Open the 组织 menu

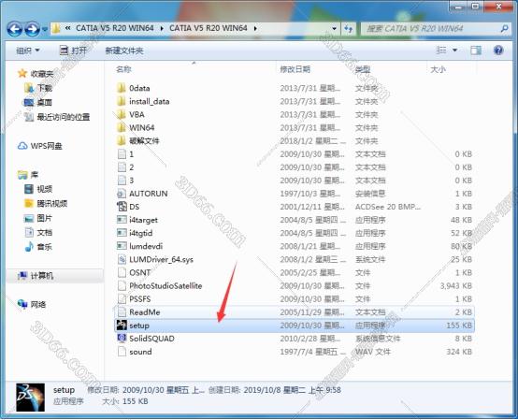(x=28, y=51)
